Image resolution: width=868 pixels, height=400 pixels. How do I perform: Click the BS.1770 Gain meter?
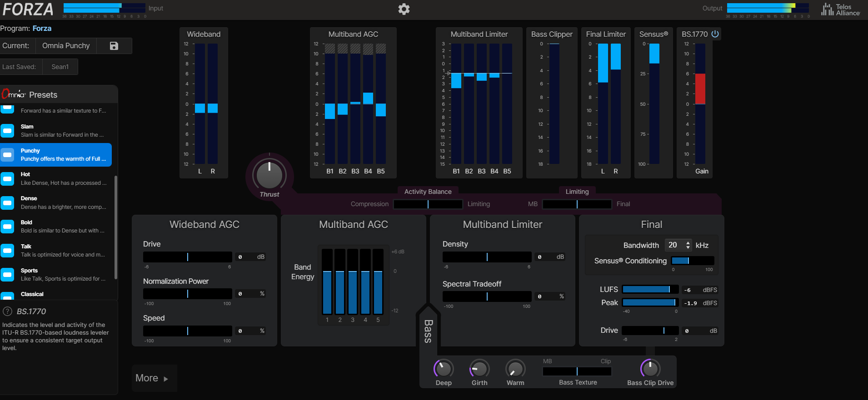(x=700, y=104)
